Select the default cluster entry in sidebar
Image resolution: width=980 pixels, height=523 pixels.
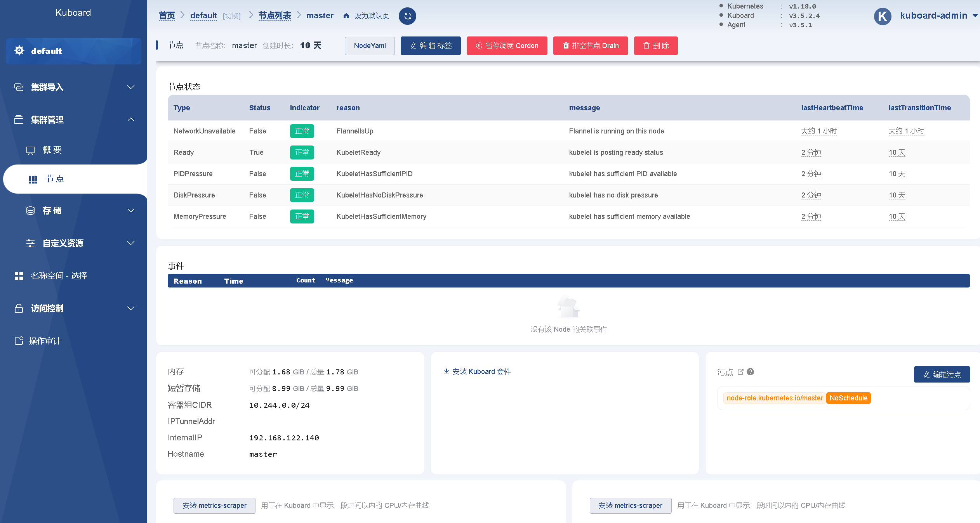pos(73,51)
